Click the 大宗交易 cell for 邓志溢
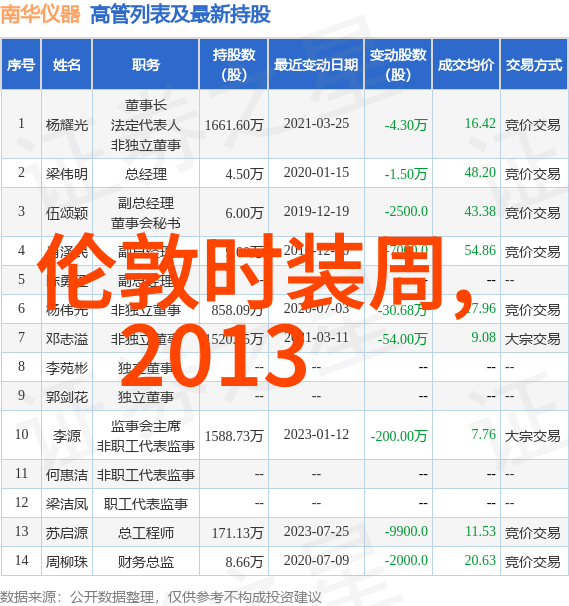Image resolution: width=569 pixels, height=606 pixels. point(532,339)
